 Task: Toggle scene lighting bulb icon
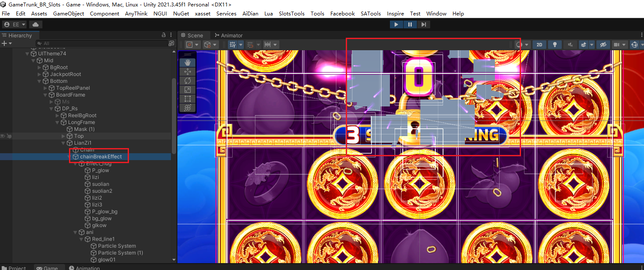pos(555,45)
